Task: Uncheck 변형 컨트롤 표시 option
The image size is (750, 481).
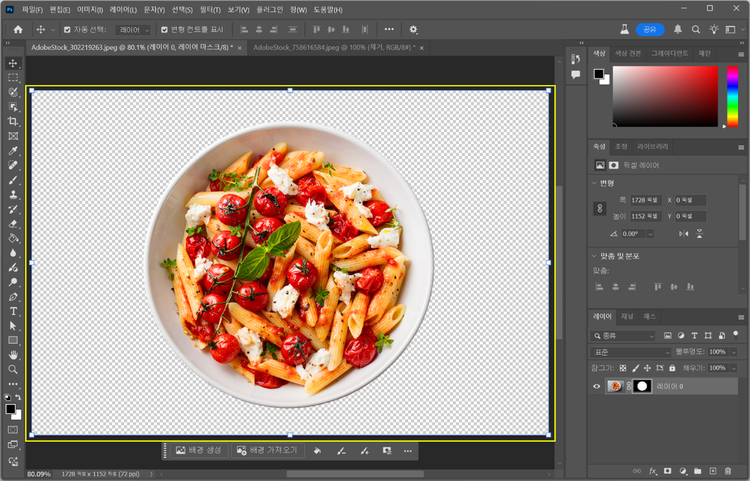Action: pos(164,30)
